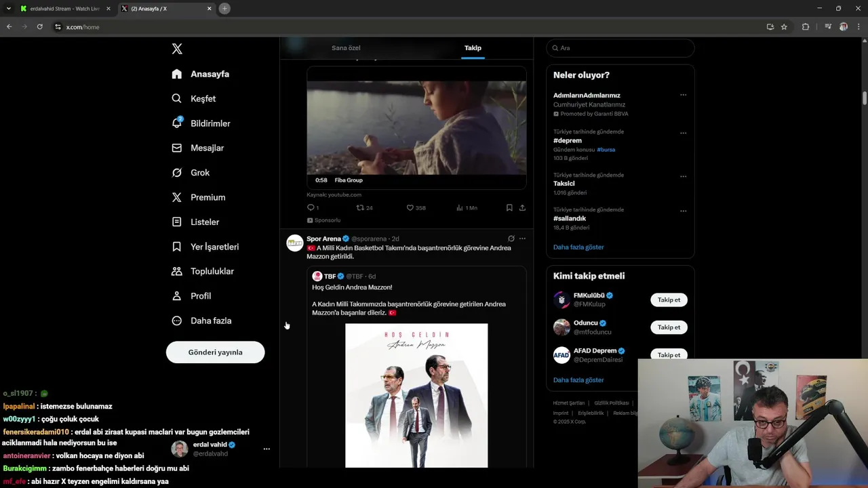The image size is (868, 488).
Task: Click Grok icon on Spor Arena post
Action: (511, 239)
